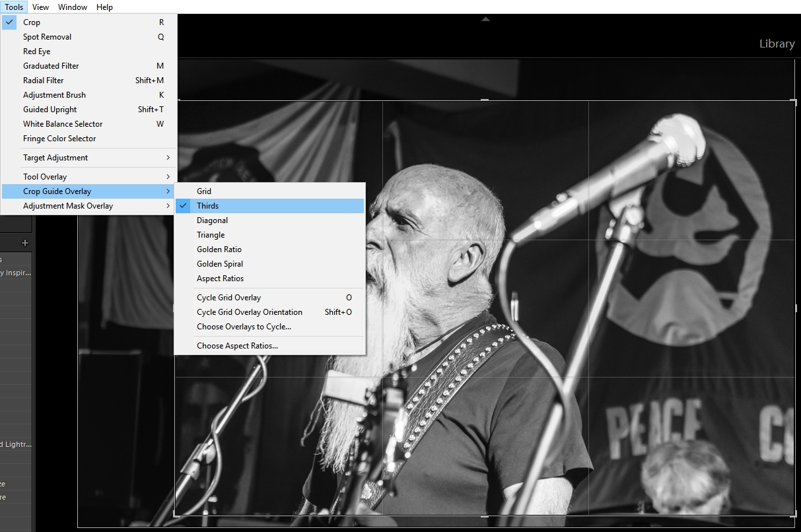Pick the Adjustment Brush menu entry
The height and width of the screenshot is (532, 801).
click(x=54, y=95)
